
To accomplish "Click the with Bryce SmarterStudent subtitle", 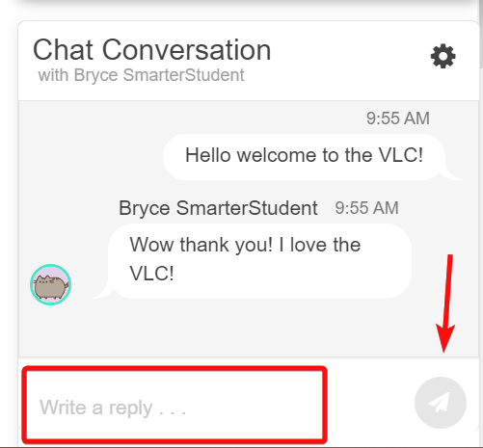I will pyautogui.click(x=141, y=75).
